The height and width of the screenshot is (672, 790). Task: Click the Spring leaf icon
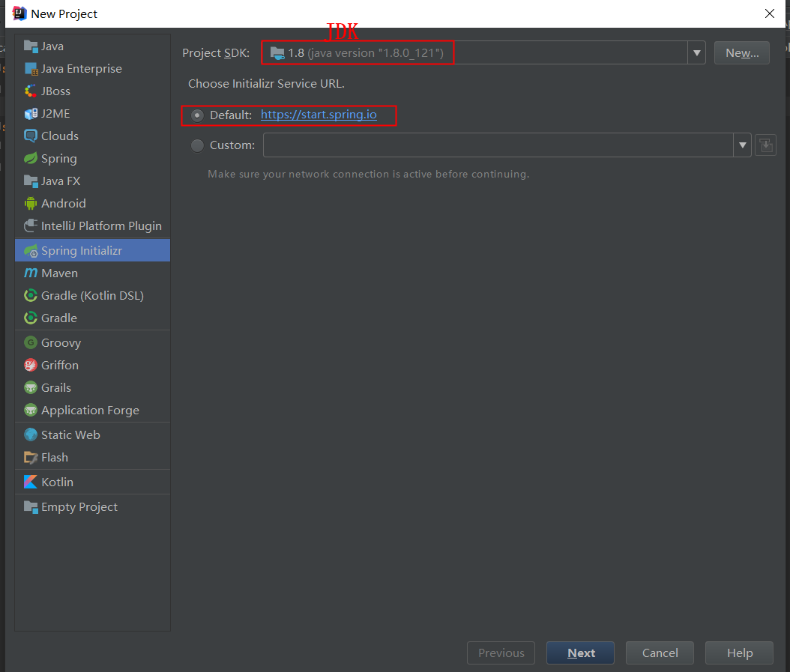(x=31, y=159)
